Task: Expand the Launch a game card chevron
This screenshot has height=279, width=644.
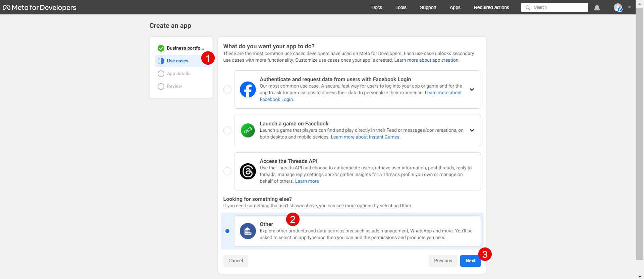Action: tap(472, 130)
